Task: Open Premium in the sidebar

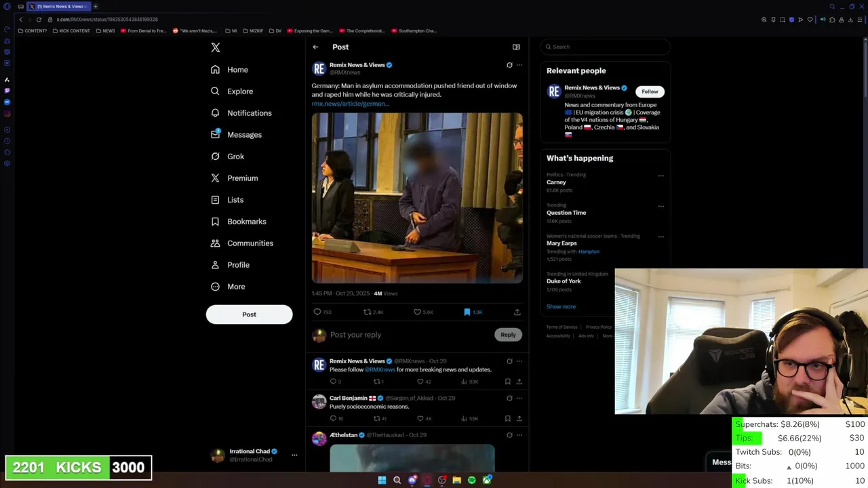Action: pyautogui.click(x=234, y=178)
